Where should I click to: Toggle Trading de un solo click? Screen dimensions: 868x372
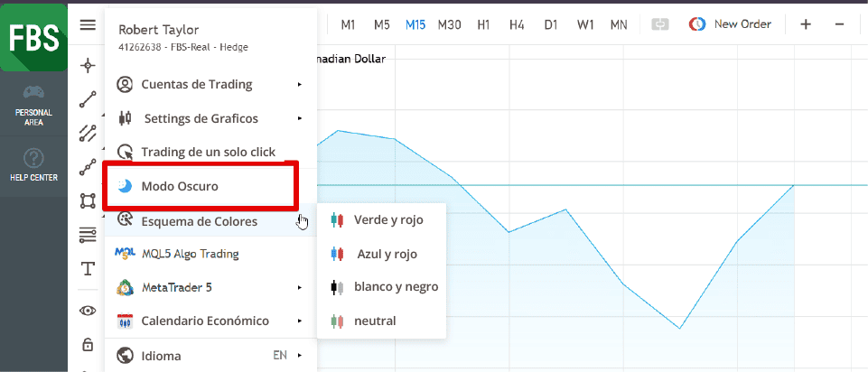208,152
